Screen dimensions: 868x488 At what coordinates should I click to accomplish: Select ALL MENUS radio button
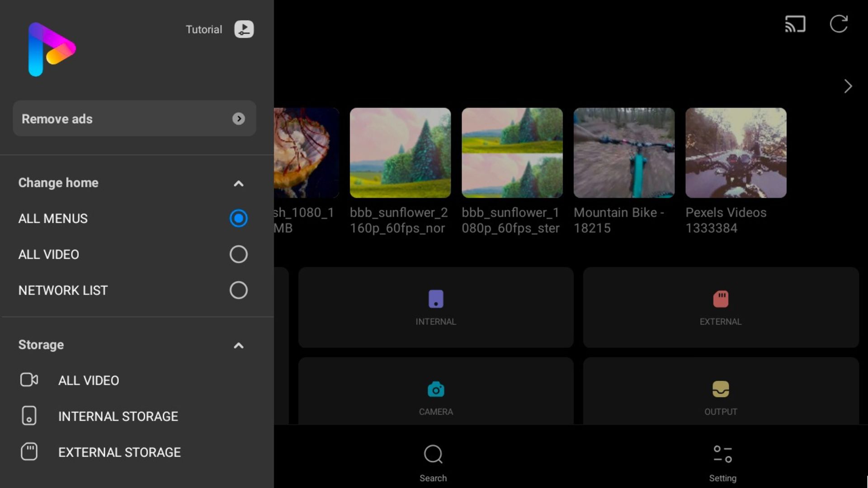tap(238, 218)
